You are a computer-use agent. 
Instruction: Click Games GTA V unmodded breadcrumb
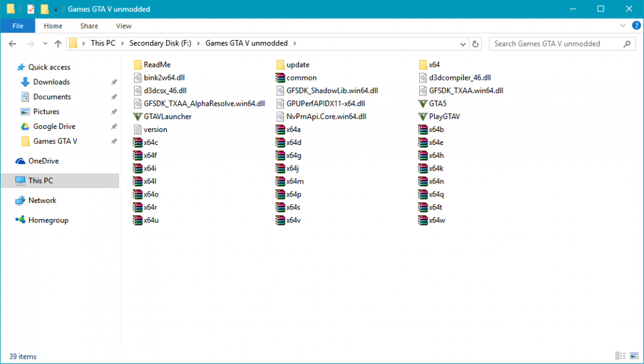pyautogui.click(x=247, y=43)
